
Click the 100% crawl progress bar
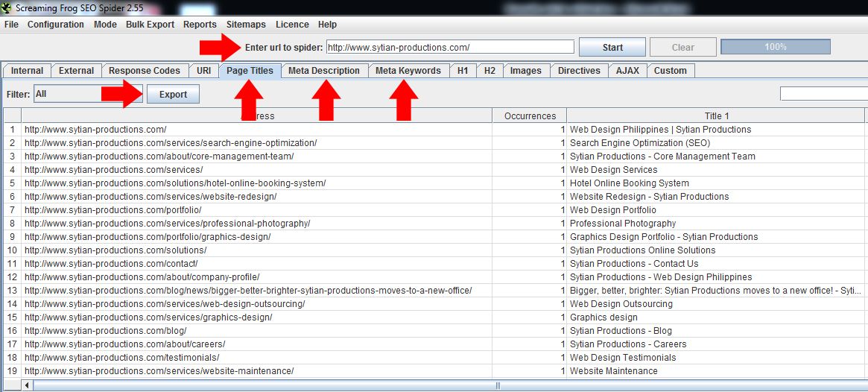pos(775,47)
